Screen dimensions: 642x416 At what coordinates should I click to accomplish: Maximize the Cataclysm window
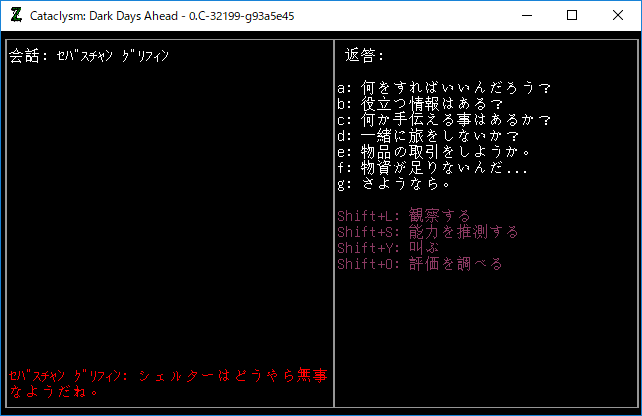pos(572,16)
